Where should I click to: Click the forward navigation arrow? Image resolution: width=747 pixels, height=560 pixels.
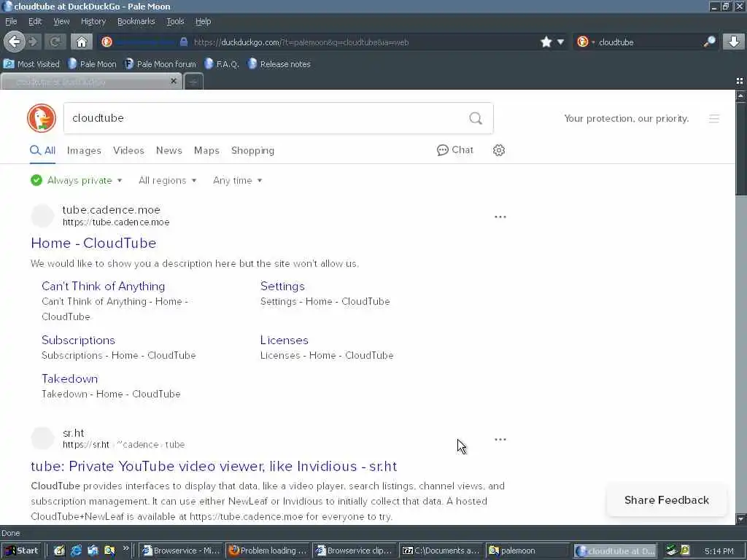coord(33,42)
